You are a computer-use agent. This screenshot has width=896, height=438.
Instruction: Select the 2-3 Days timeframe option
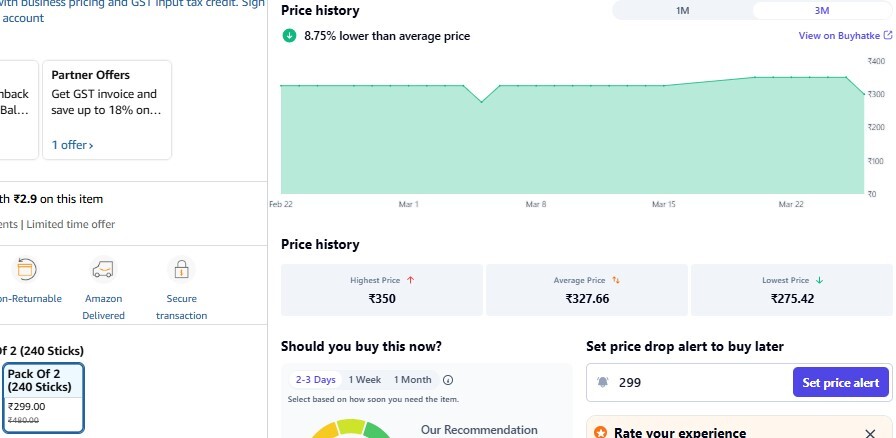(x=315, y=380)
